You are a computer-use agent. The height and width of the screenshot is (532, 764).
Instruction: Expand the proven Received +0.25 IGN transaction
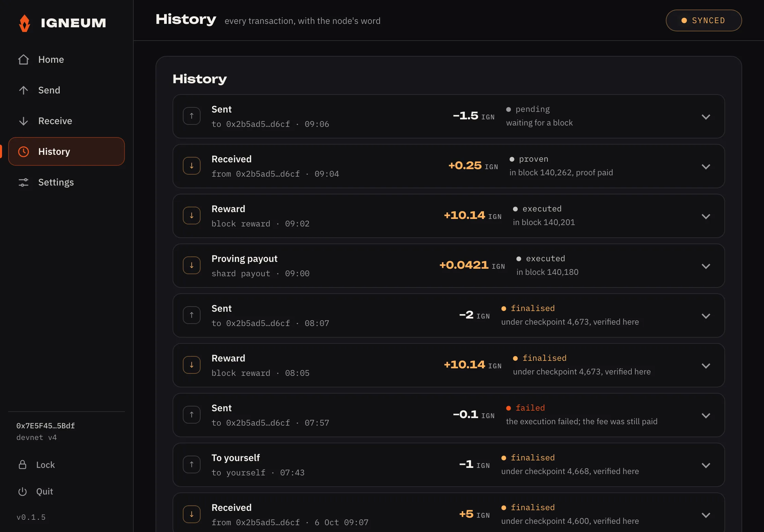[706, 166]
